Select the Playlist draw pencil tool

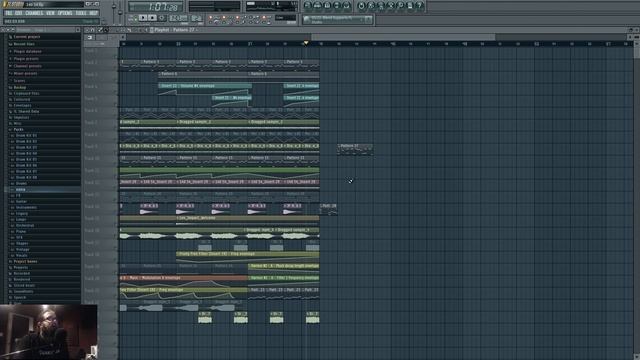[100, 30]
